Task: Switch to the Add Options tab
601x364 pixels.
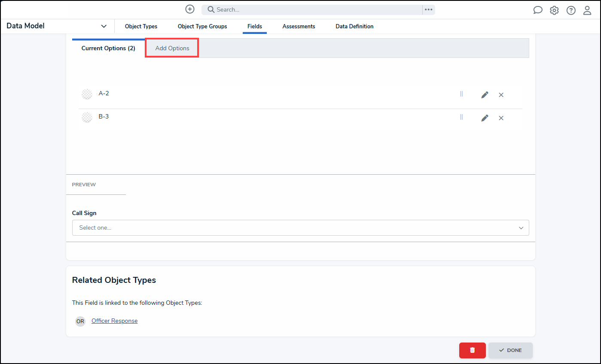Action: tap(172, 48)
